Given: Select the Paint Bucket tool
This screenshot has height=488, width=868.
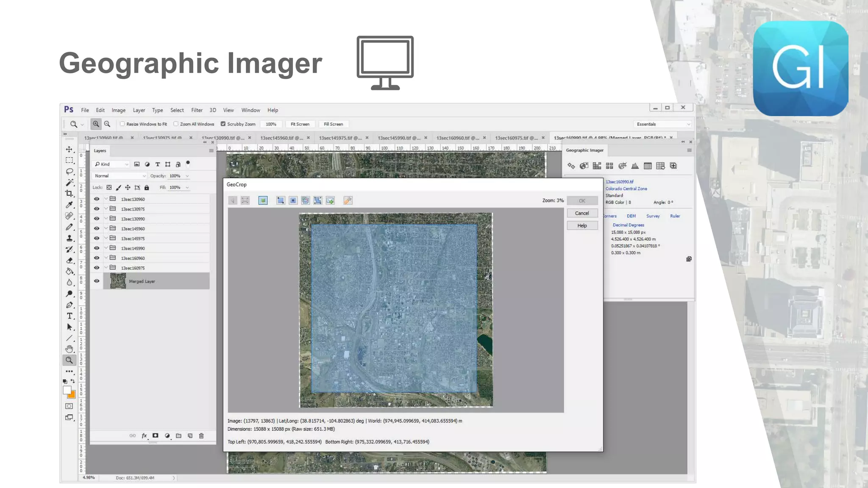Looking at the screenshot, I should tap(69, 272).
